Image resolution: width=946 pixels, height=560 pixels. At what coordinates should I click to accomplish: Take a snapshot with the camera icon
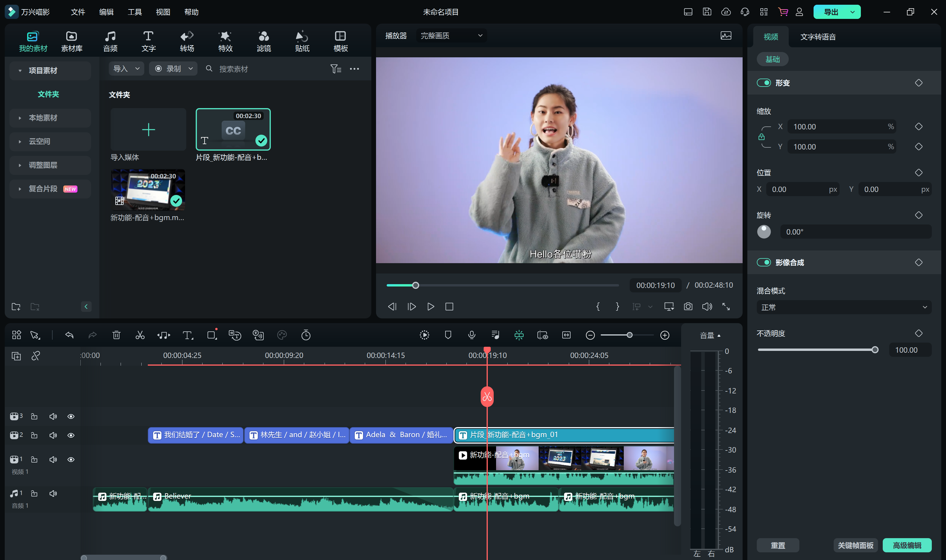pos(688,306)
